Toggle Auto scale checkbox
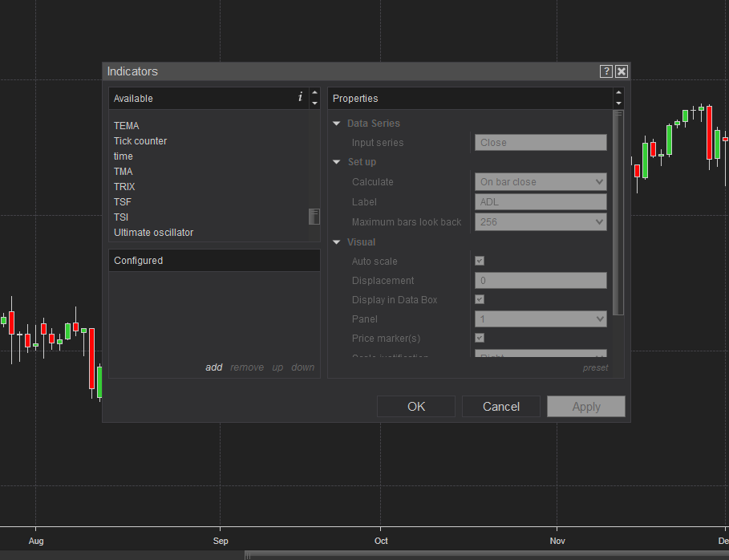 point(480,261)
